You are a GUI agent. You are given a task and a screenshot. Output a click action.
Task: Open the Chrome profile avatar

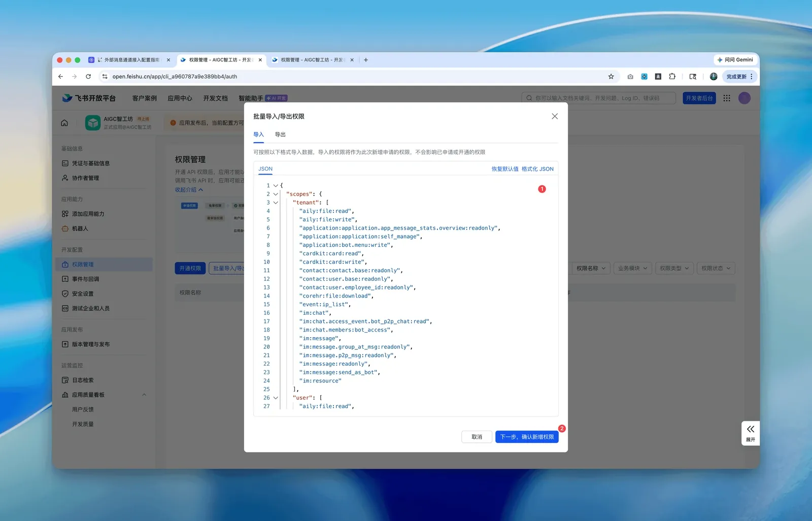[714, 77]
